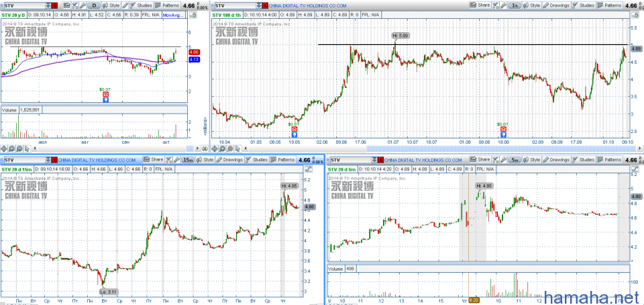Open symbol dropdown arrow in 1h chart
The image size is (644, 305).
(x=258, y=5)
